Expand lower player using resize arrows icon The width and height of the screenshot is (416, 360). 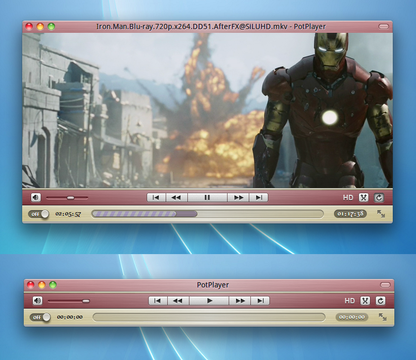pyautogui.click(x=382, y=317)
